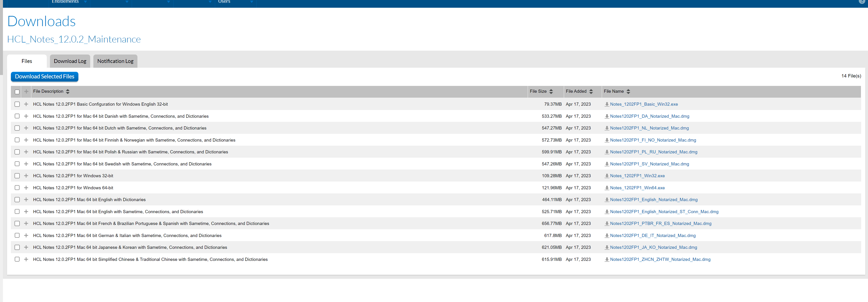The height and width of the screenshot is (302, 868).
Task: Check Simplified Chinese & Traditional Chinese file
Action: click(17, 259)
